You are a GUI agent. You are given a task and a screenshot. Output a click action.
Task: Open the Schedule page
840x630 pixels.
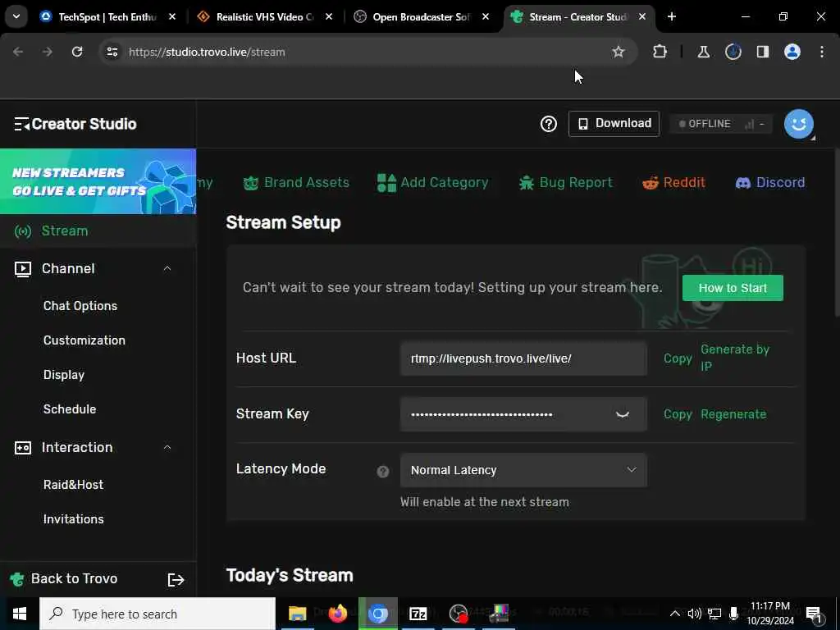click(70, 409)
